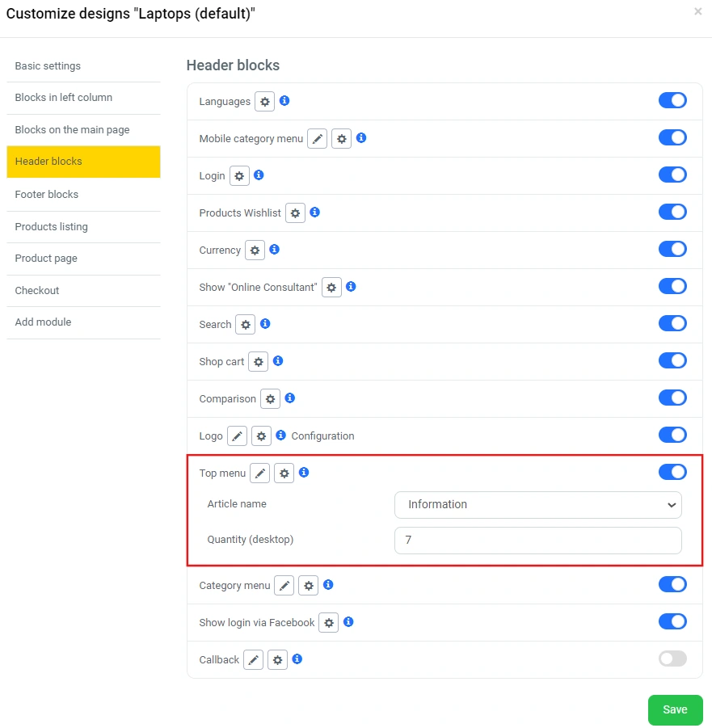Edit the Mobile category menu with pencil
This screenshot has width=712, height=728.
318,139
